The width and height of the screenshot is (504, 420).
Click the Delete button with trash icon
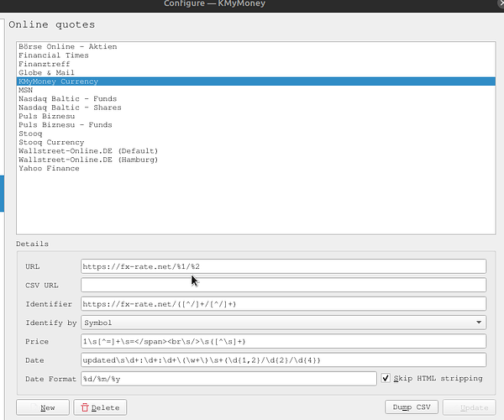click(x=100, y=407)
